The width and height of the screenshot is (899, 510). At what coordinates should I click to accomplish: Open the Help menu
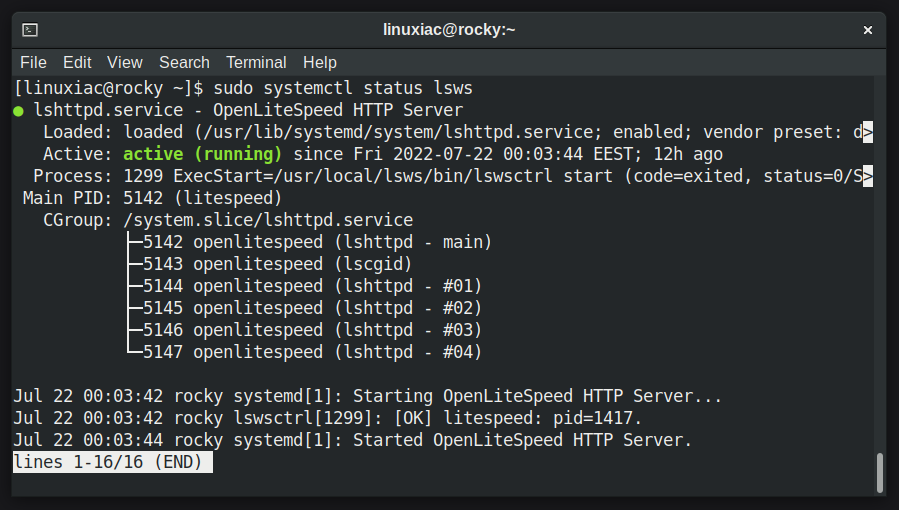[x=319, y=62]
